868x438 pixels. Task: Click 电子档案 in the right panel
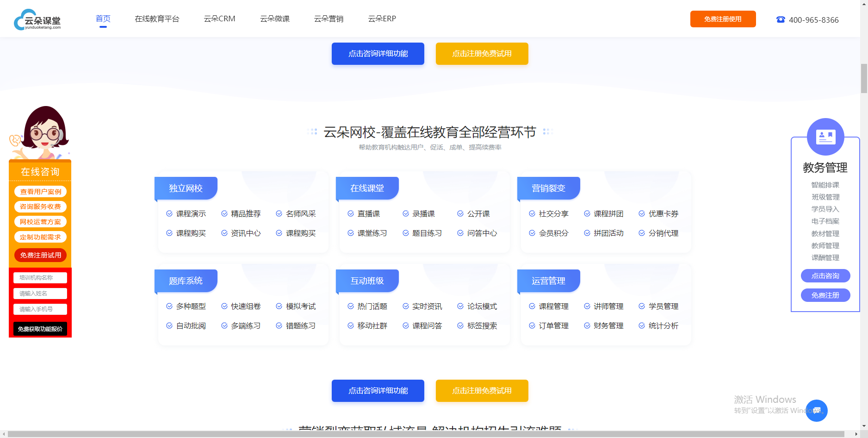tap(825, 221)
